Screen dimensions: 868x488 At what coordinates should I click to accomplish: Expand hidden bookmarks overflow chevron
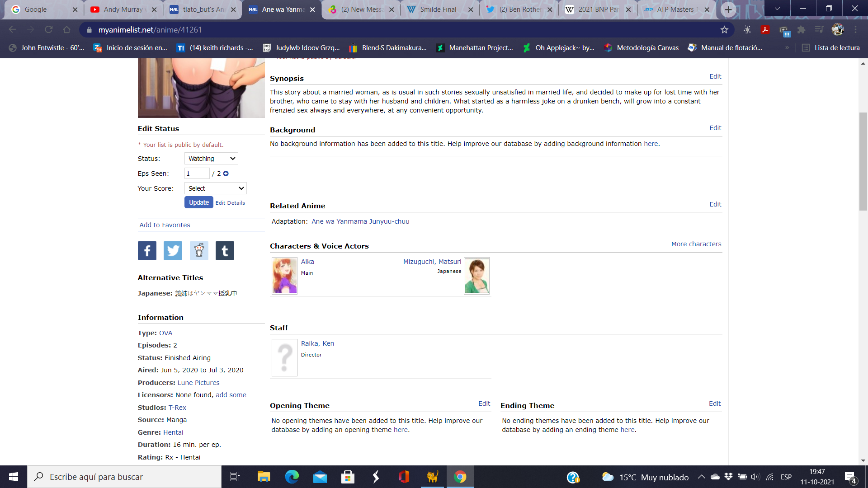pos(787,48)
